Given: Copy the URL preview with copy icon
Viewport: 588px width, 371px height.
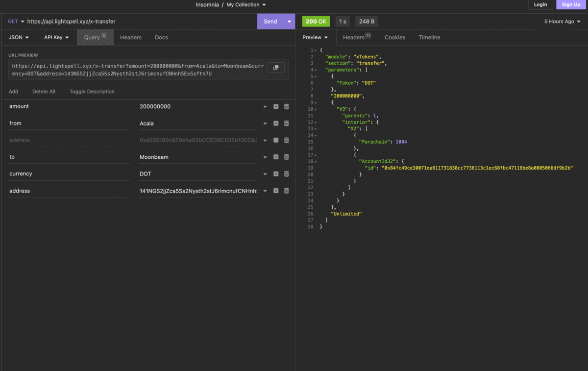Looking at the screenshot, I should pyautogui.click(x=275, y=68).
